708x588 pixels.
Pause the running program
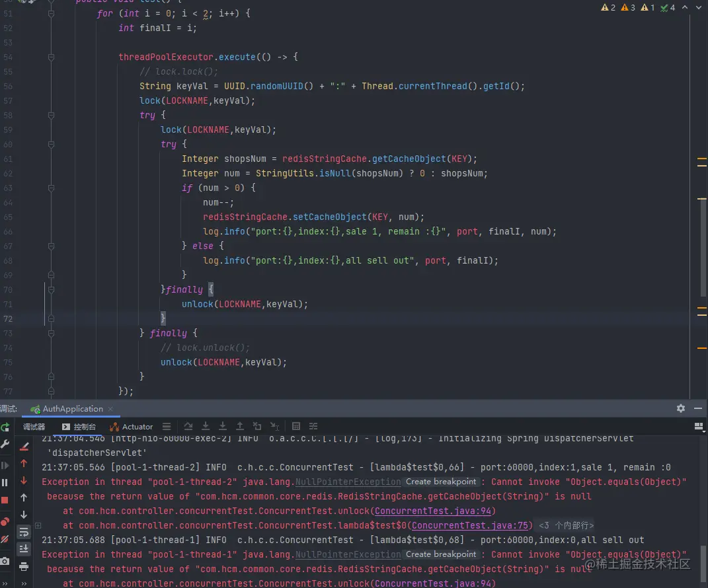coord(5,482)
